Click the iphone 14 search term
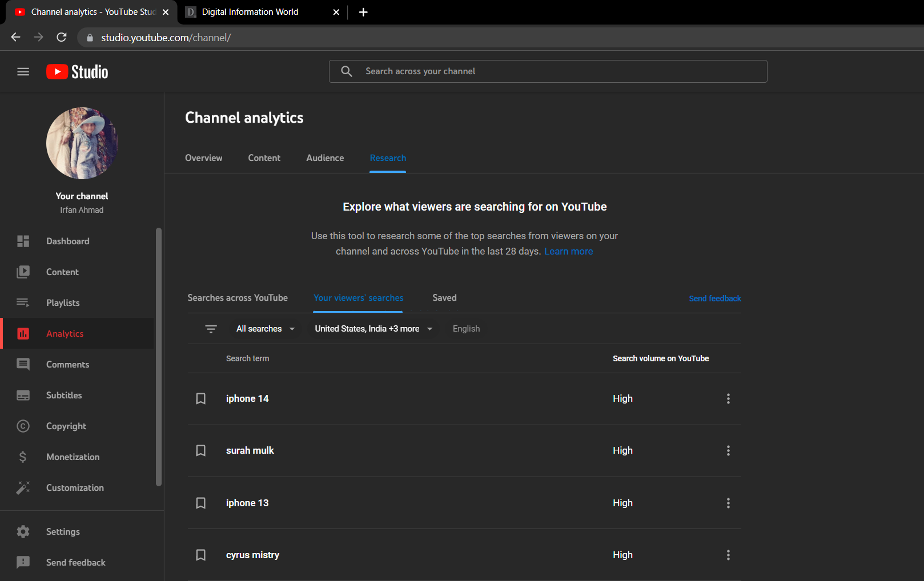Image resolution: width=924 pixels, height=581 pixels. 247,399
